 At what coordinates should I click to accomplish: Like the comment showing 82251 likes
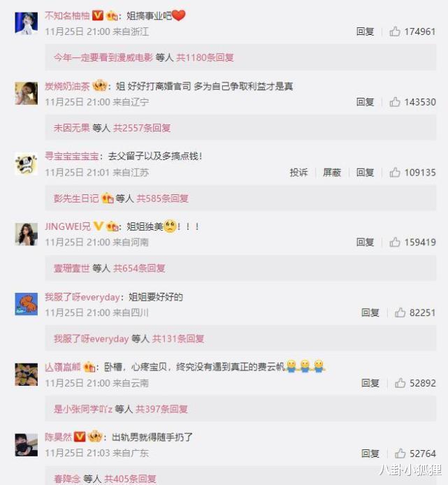400,312
